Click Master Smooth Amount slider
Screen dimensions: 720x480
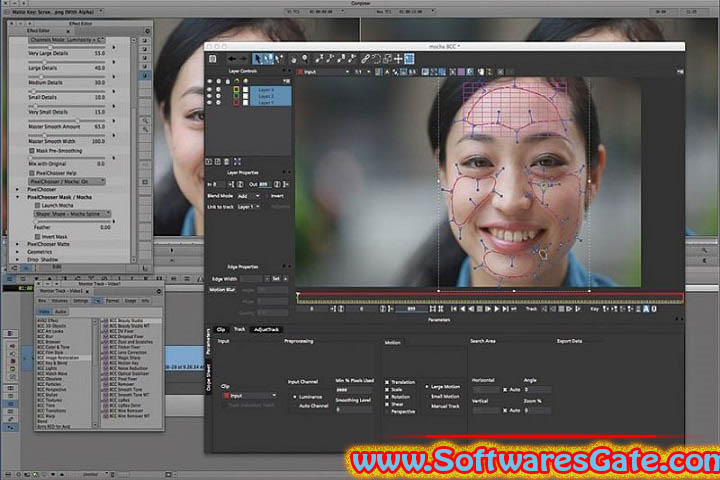pos(67,120)
